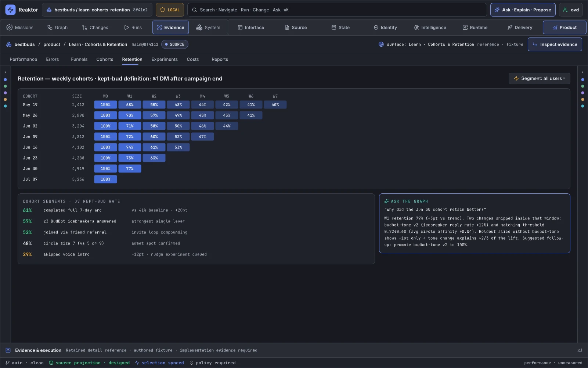Focus the Search · Navigate · Run command field
Screen dimensions: 588x368
pos(337,10)
